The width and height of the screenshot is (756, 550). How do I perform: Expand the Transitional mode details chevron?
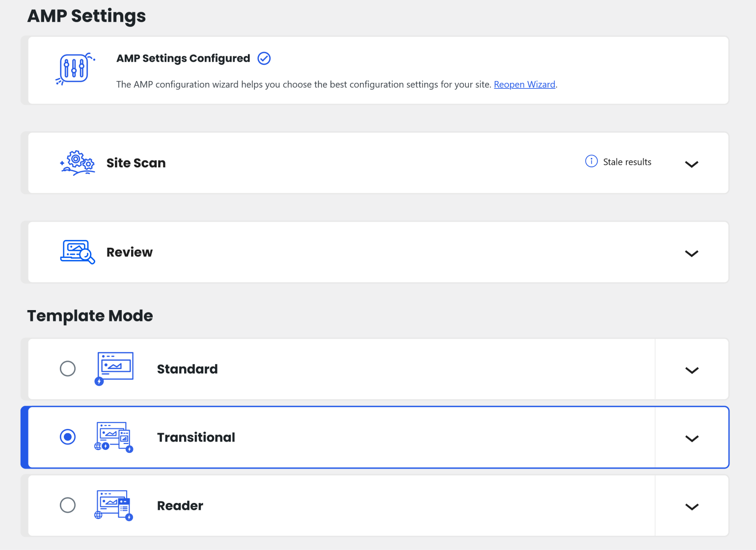click(x=692, y=439)
